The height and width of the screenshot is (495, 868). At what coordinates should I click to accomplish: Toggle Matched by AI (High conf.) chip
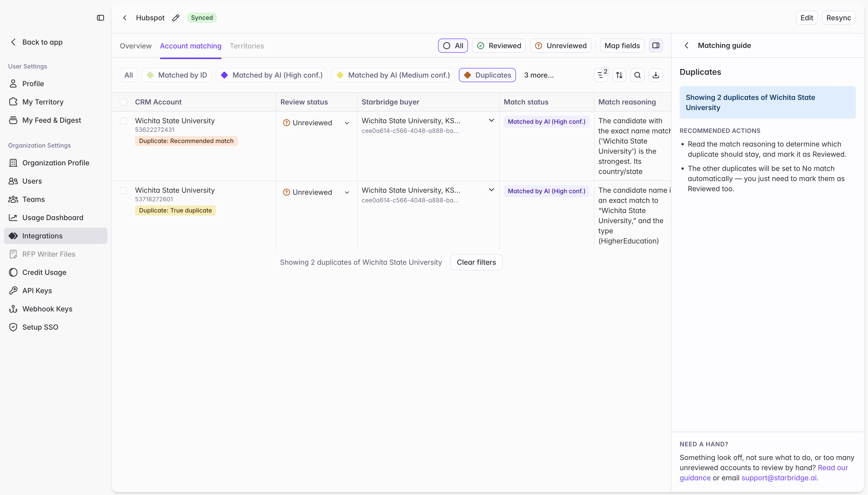(x=272, y=75)
